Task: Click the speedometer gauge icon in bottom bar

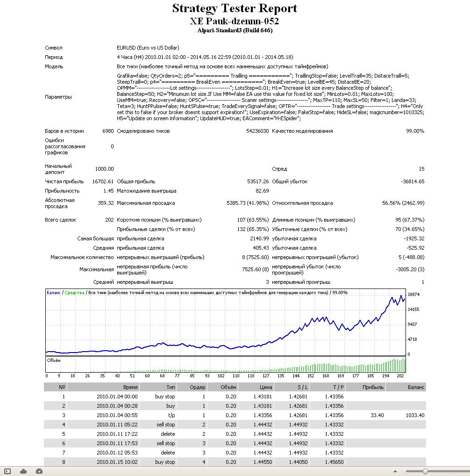Action: click(39, 471)
